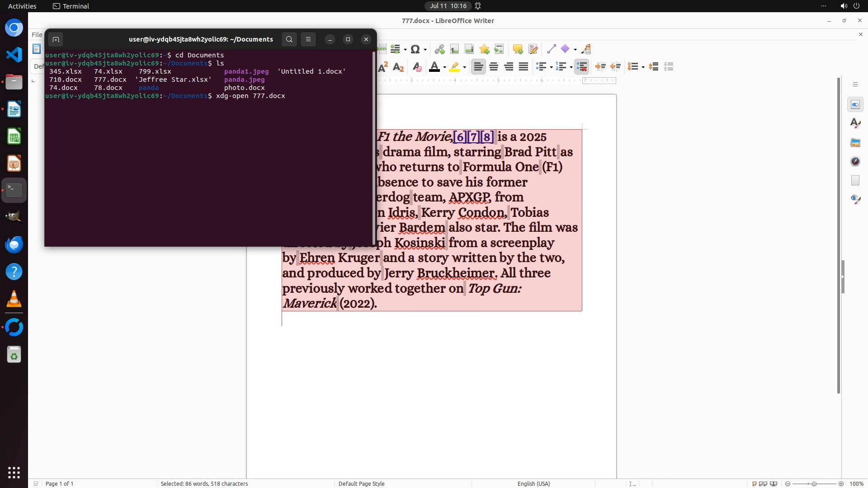868x488 pixels.
Task: Click the Insert Bookmark star icon
Action: pos(485,49)
